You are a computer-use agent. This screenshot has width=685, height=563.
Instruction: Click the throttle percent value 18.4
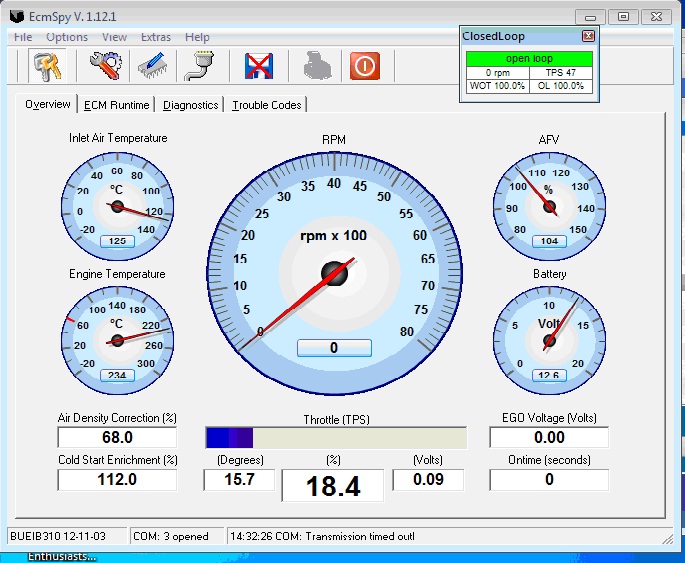pos(333,486)
